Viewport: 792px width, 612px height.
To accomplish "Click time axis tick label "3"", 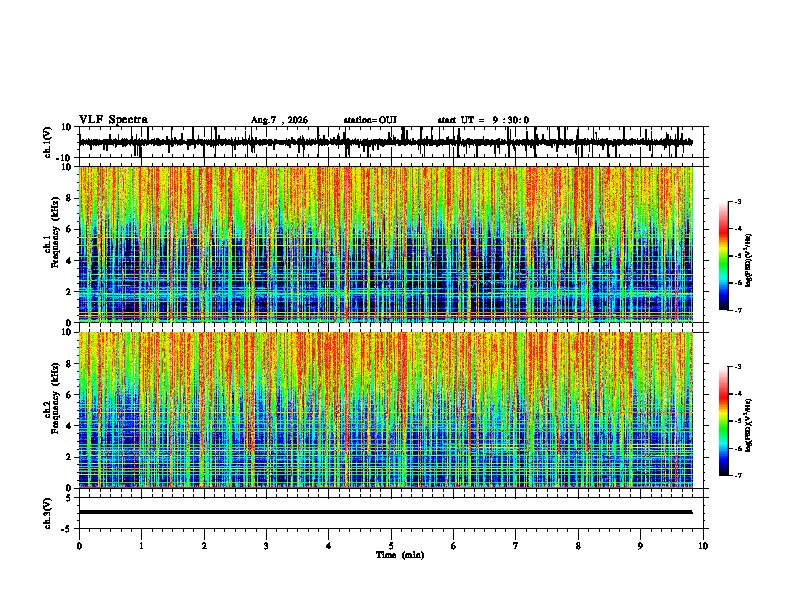I will (266, 546).
